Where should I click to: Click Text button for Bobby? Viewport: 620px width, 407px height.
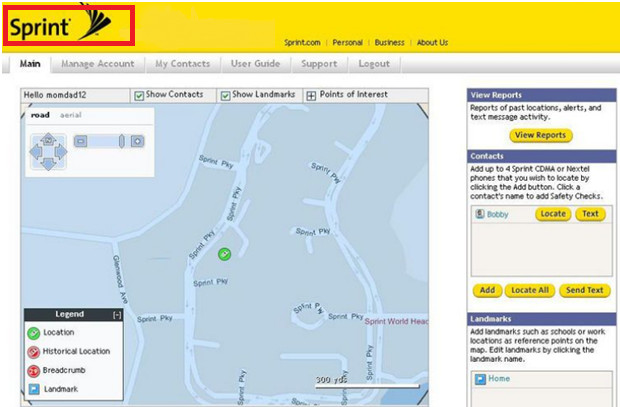[590, 214]
